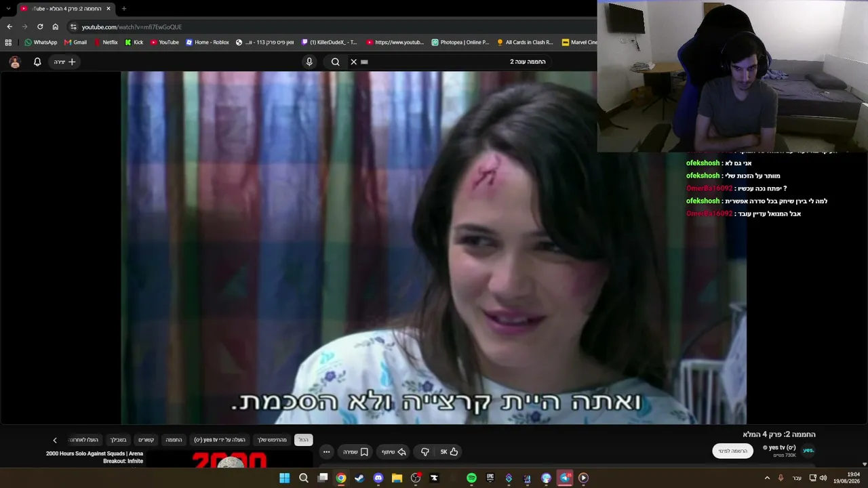Viewport: 868px width, 488px height.
Task: Click the channel subscription button
Action: pyautogui.click(x=732, y=451)
